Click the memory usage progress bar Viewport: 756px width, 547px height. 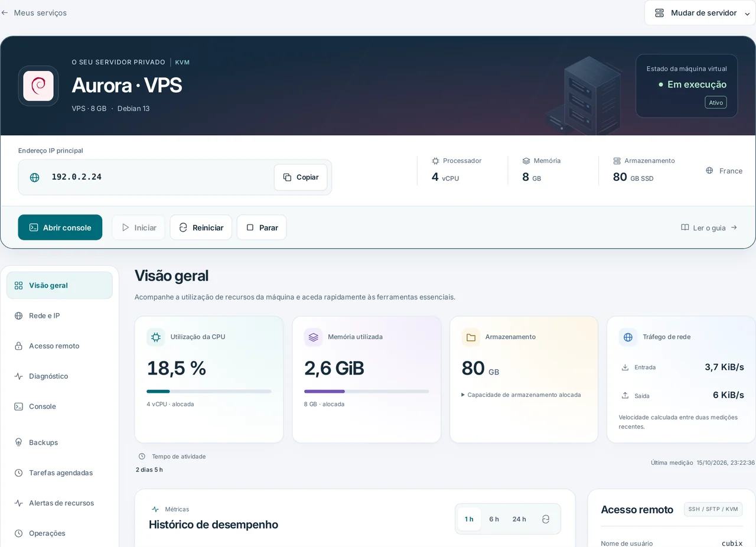tap(367, 391)
